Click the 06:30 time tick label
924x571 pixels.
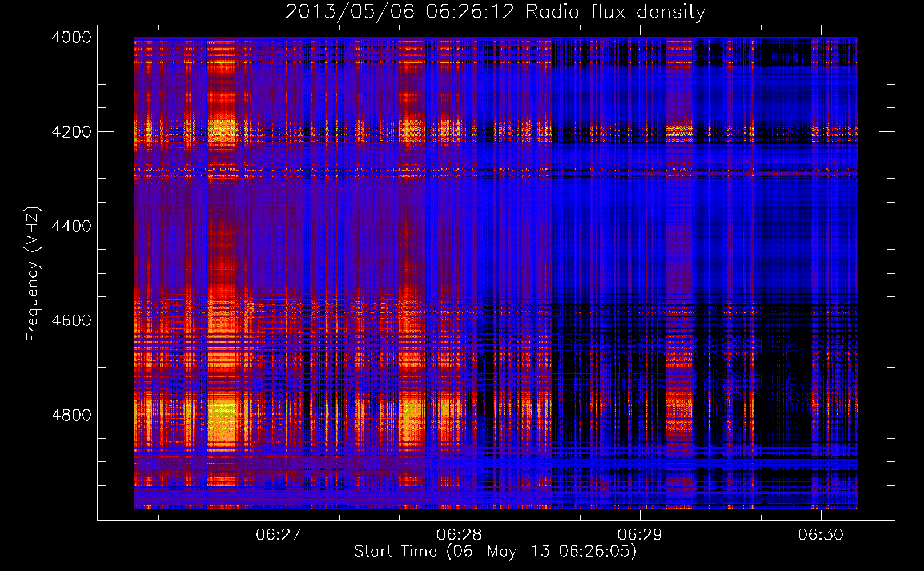tap(821, 534)
